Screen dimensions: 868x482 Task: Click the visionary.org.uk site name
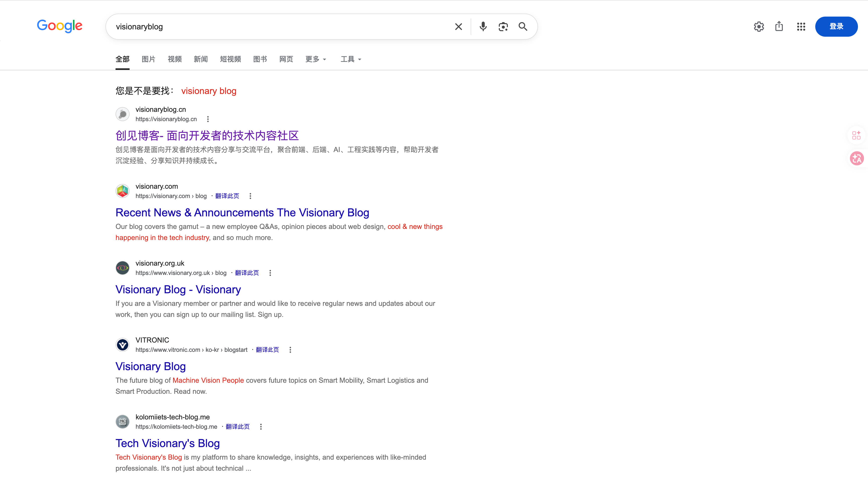[160, 263]
